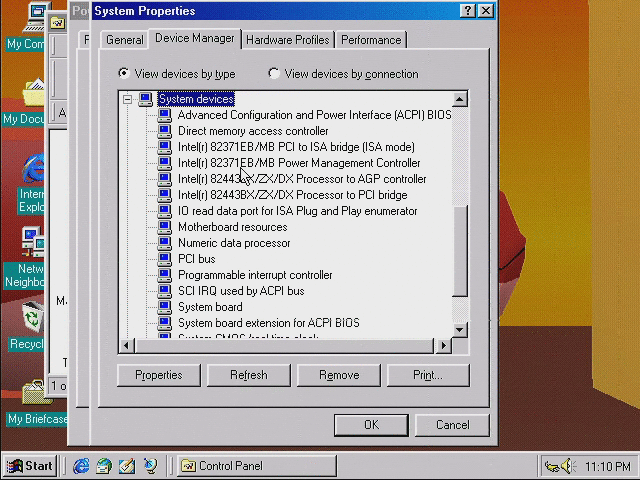
Task: Click icon beside Processor to PCI bridge
Action: 164,195
